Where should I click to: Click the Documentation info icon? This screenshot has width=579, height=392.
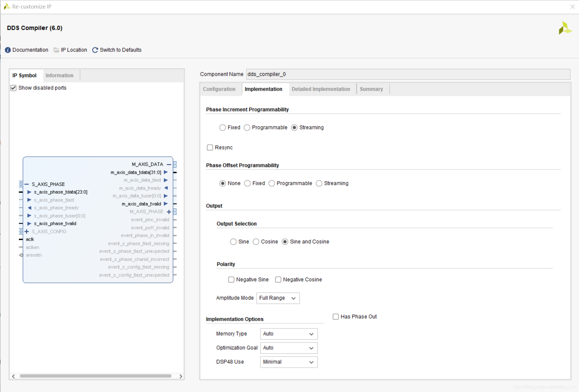tap(8, 50)
